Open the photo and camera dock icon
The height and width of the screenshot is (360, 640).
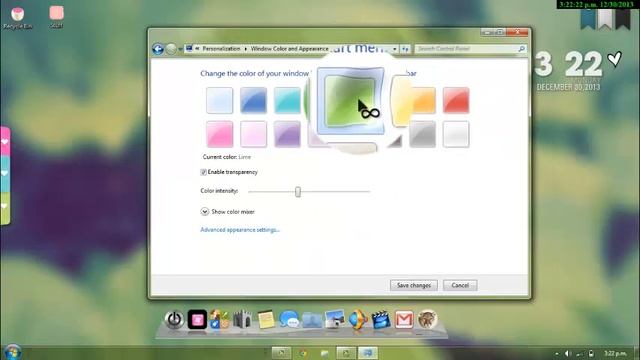(x=335, y=319)
